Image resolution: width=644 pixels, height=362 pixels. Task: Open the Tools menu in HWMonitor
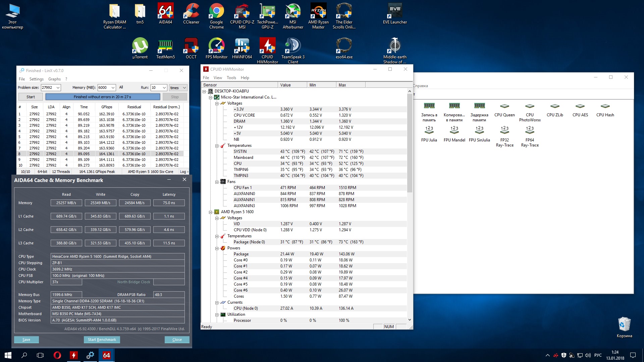(231, 78)
